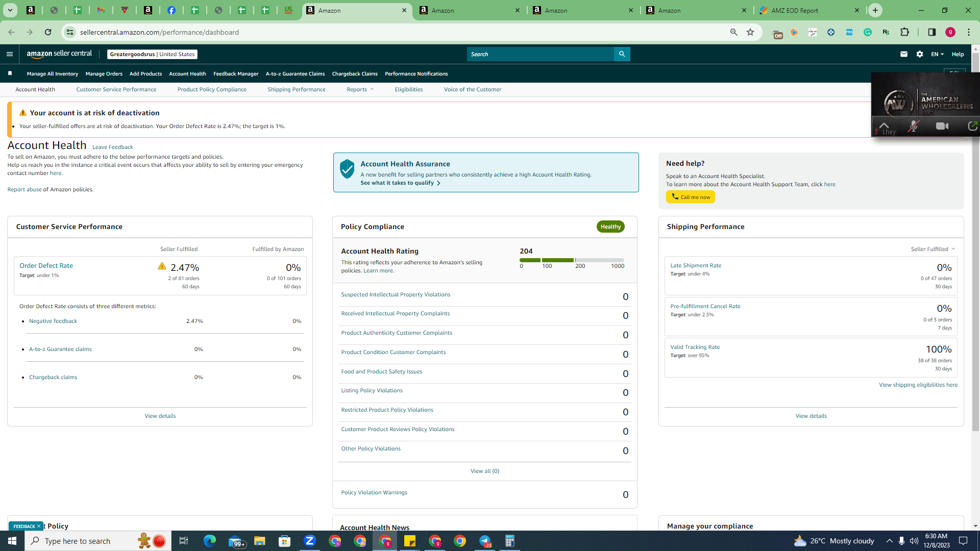Expand the Seller Fulfilled shipping dropdown

coord(933,249)
